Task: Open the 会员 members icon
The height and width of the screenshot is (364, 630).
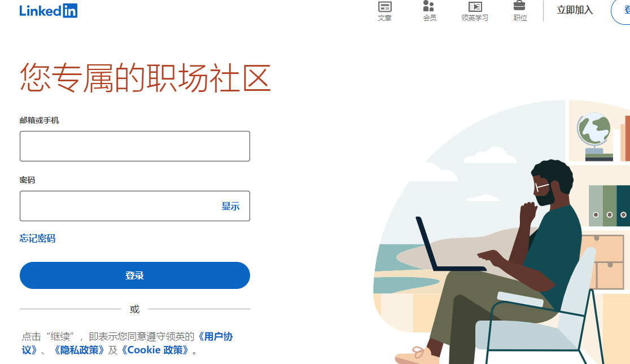Action: 429,6
